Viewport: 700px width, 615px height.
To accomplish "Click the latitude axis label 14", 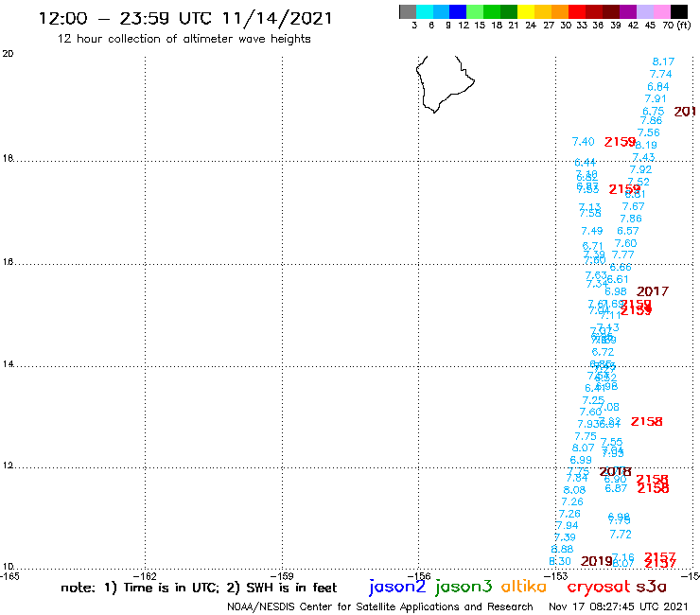I will (8, 364).
